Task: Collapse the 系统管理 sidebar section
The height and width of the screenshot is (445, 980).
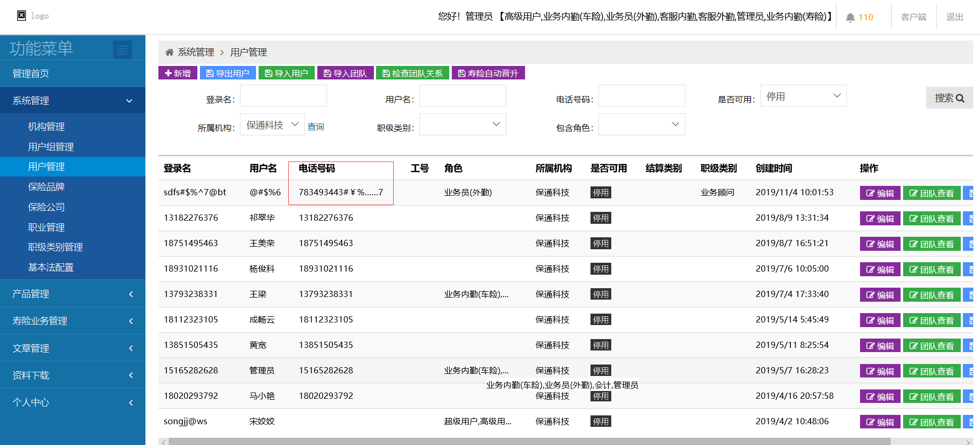Action: pos(73,101)
